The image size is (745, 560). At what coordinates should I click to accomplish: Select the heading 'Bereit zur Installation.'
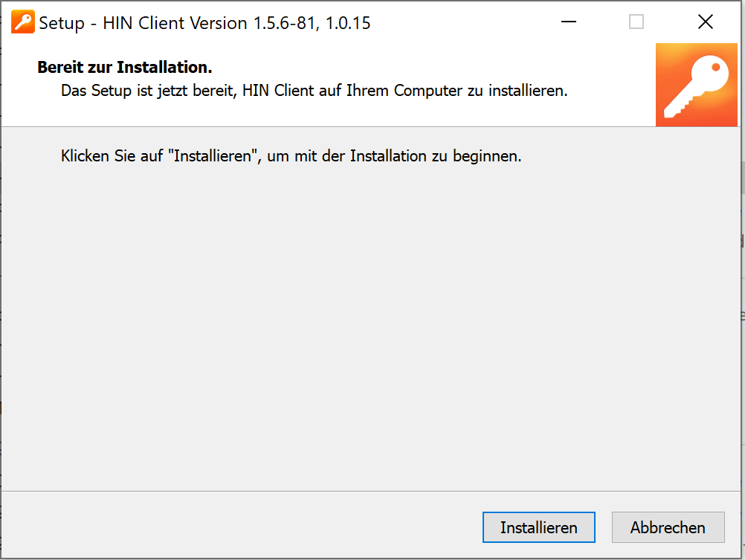click(x=124, y=67)
